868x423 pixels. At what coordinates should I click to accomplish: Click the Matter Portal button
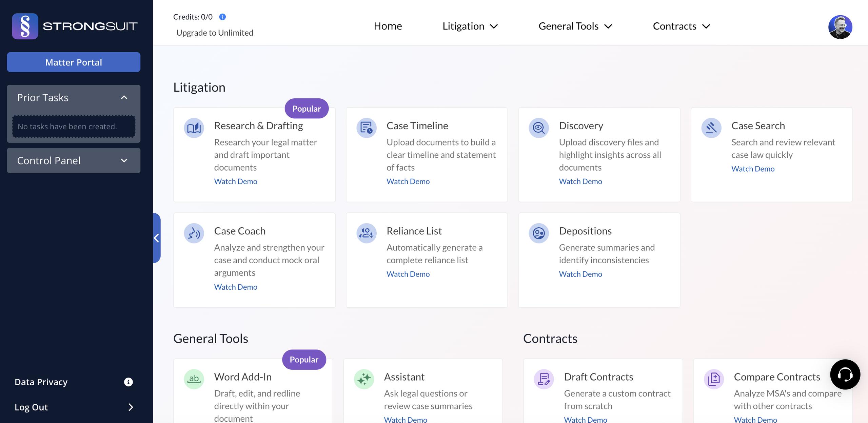click(x=74, y=62)
